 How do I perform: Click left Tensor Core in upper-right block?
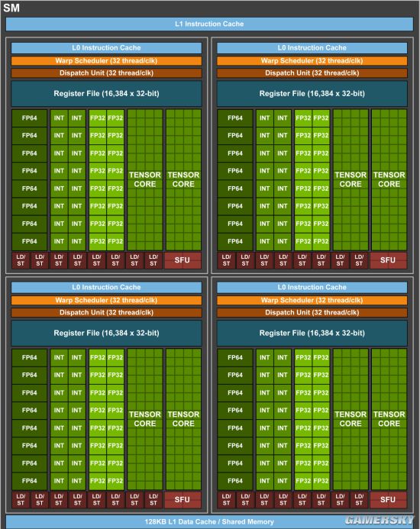(x=351, y=179)
